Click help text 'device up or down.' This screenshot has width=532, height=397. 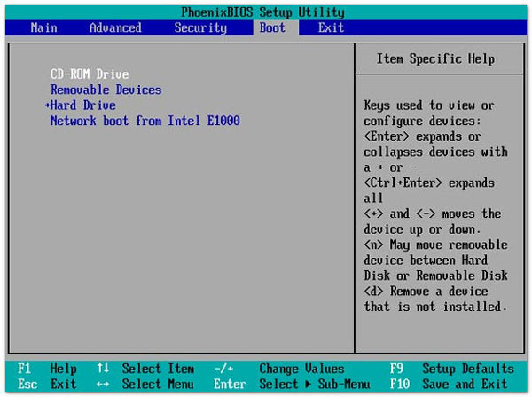coord(422,230)
